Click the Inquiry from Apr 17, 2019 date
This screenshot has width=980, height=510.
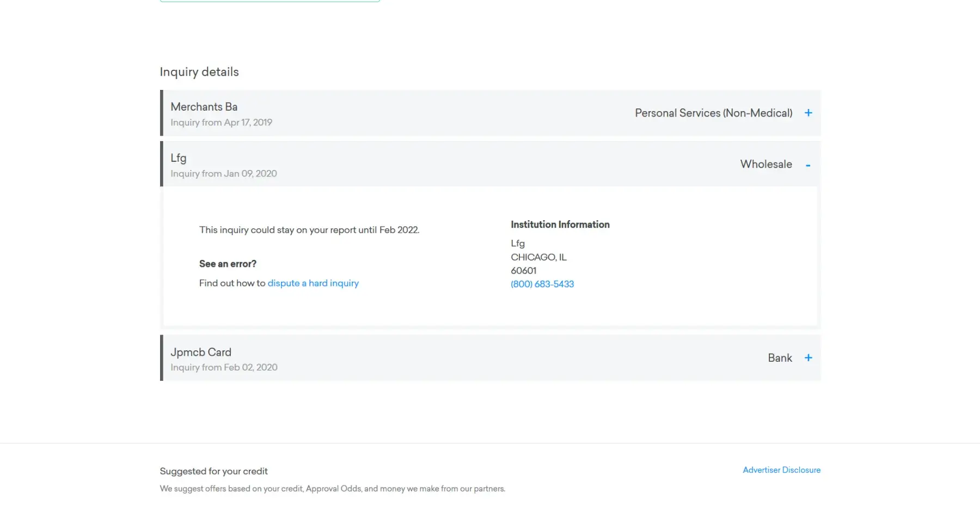click(x=221, y=123)
